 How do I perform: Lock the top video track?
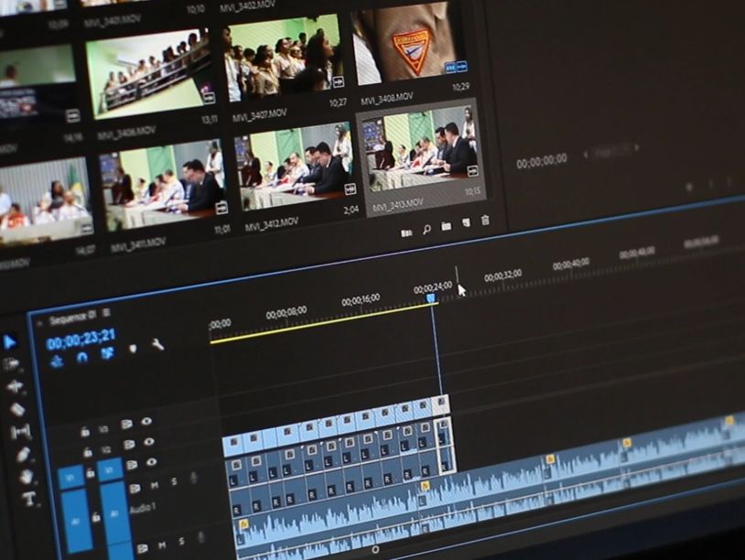84,432
